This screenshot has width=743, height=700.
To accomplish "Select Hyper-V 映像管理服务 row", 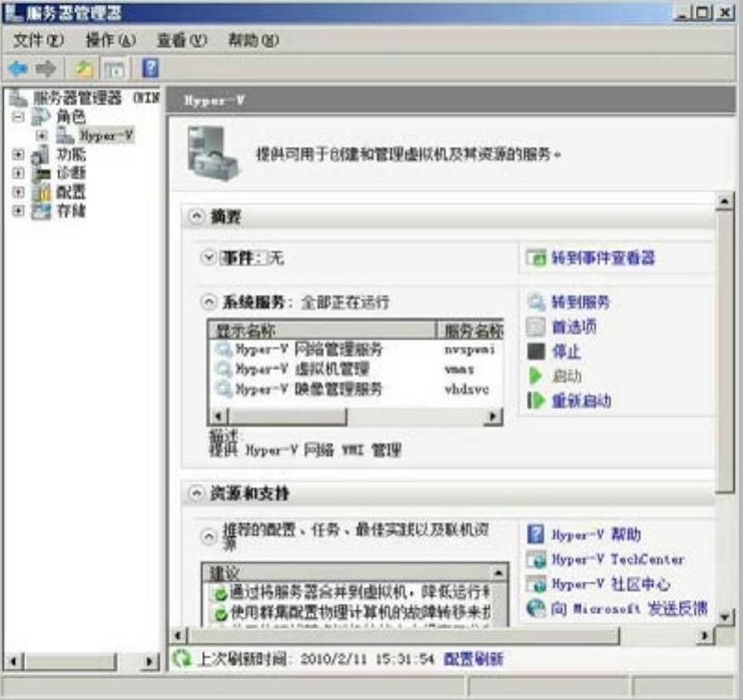I will [356, 389].
